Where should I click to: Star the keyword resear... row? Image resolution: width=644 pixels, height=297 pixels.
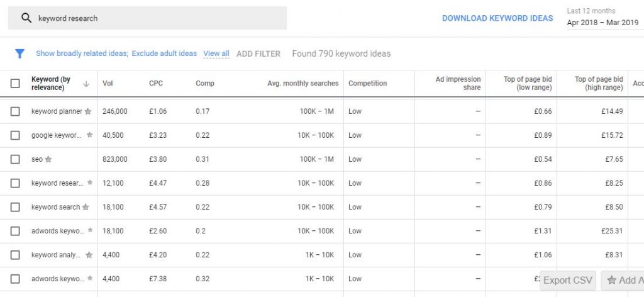click(x=89, y=183)
